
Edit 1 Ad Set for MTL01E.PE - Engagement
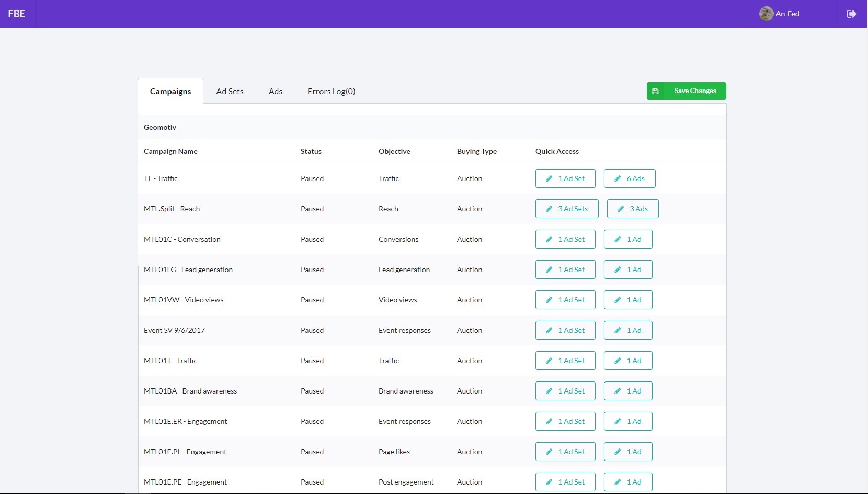pos(565,482)
